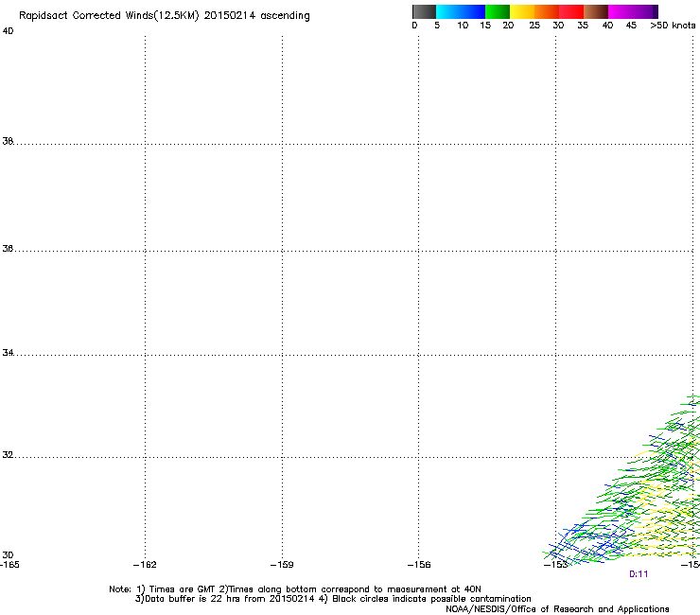Click the latitude label 30
This screenshot has width=700, height=615.
8,554
